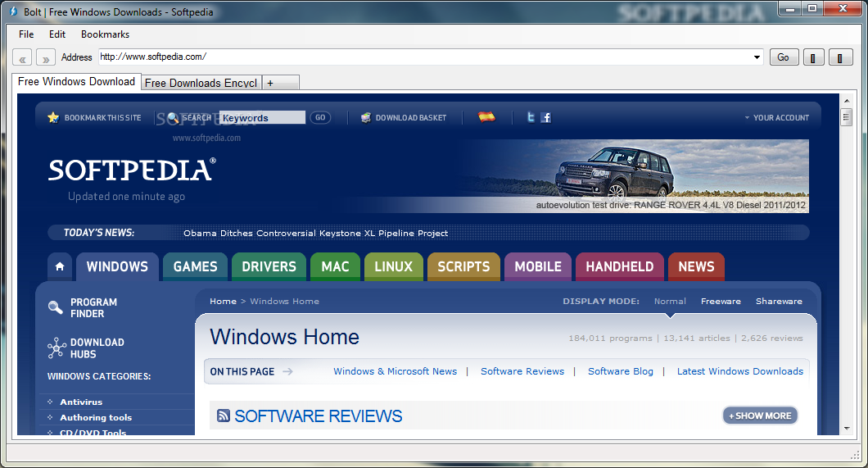Click the last toolbar button right of Go
This screenshot has height=468, width=868.
click(840, 57)
